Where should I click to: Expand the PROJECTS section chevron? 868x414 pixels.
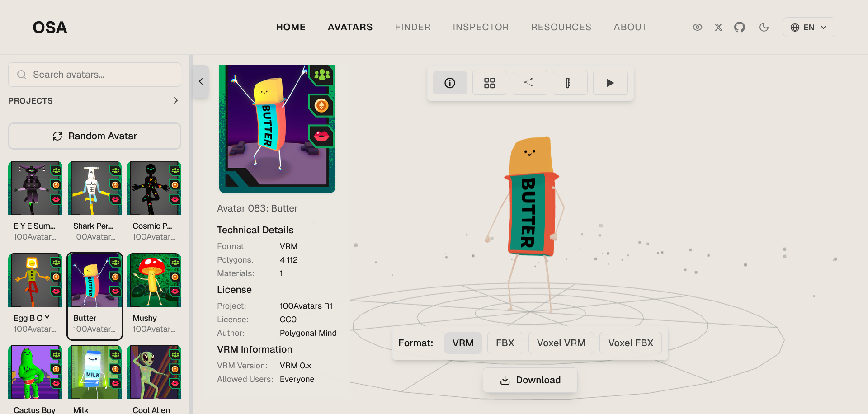tap(176, 100)
